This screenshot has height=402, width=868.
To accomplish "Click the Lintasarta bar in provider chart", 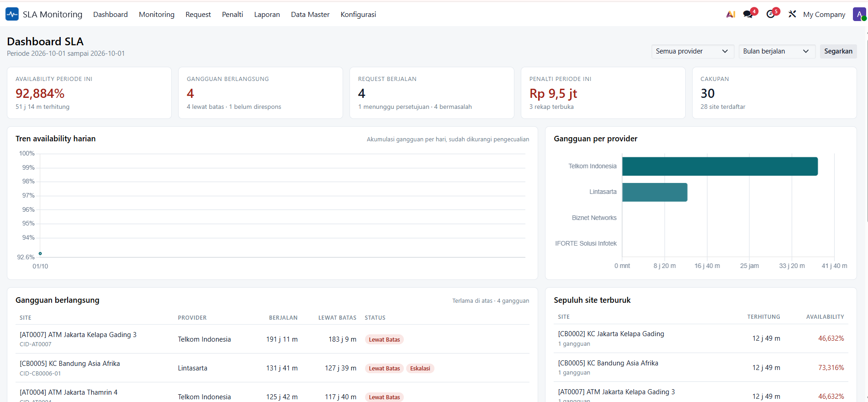I will [x=655, y=192].
